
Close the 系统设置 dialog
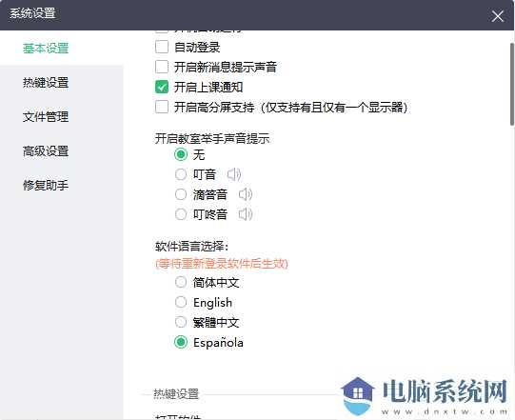tap(498, 15)
